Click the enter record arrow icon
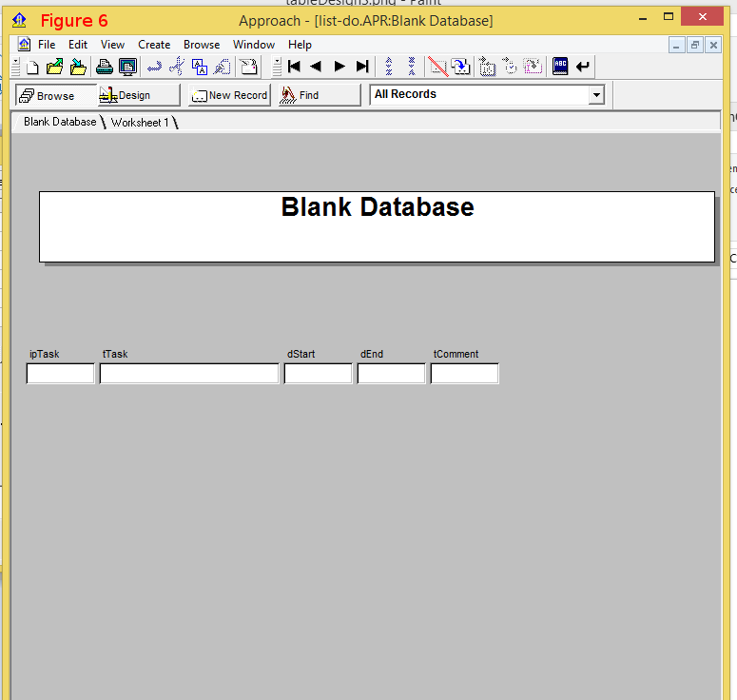 (583, 67)
